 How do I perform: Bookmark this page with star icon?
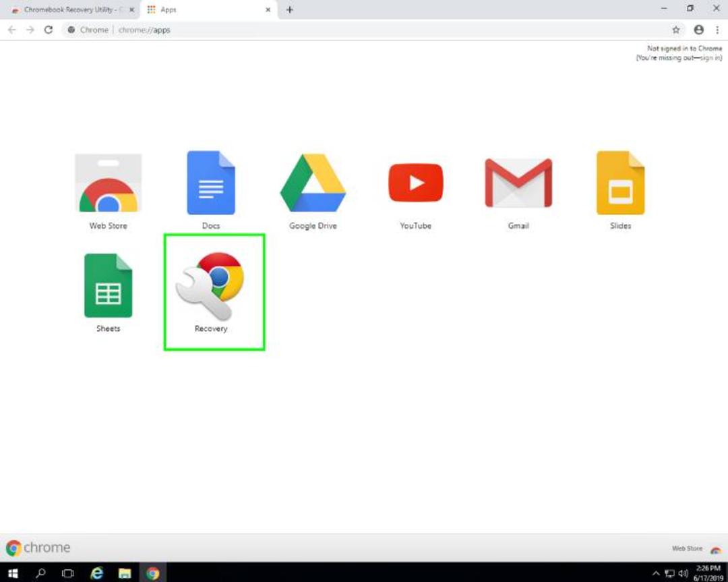(676, 30)
